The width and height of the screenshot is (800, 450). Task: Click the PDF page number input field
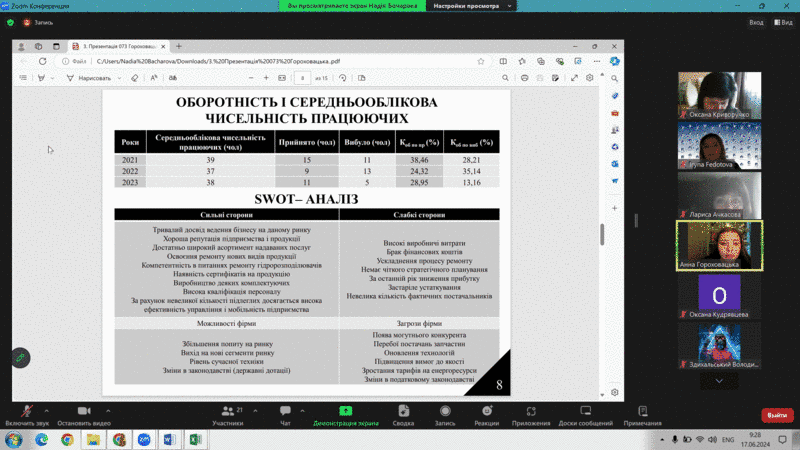302,78
